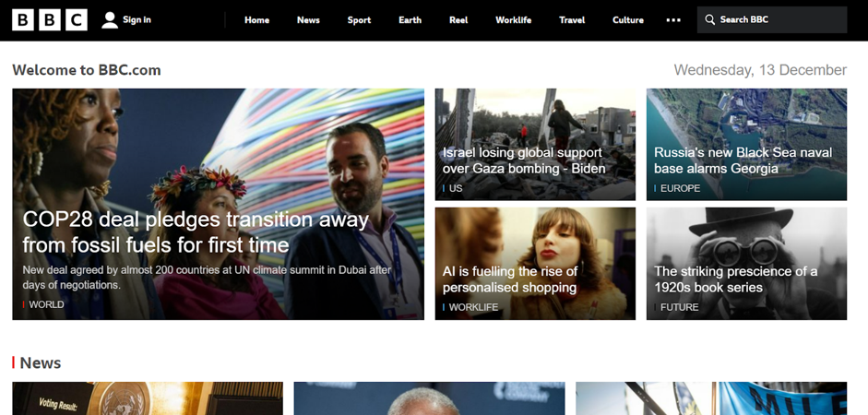Viewport: 868px width, 415px height.
Task: Click the Welcome to BBC.com heading
Action: click(x=87, y=70)
